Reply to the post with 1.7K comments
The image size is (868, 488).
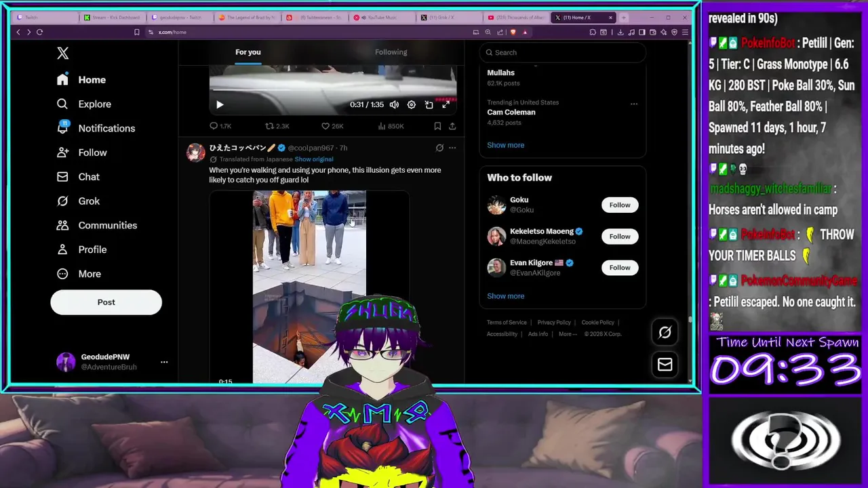pyautogui.click(x=220, y=126)
